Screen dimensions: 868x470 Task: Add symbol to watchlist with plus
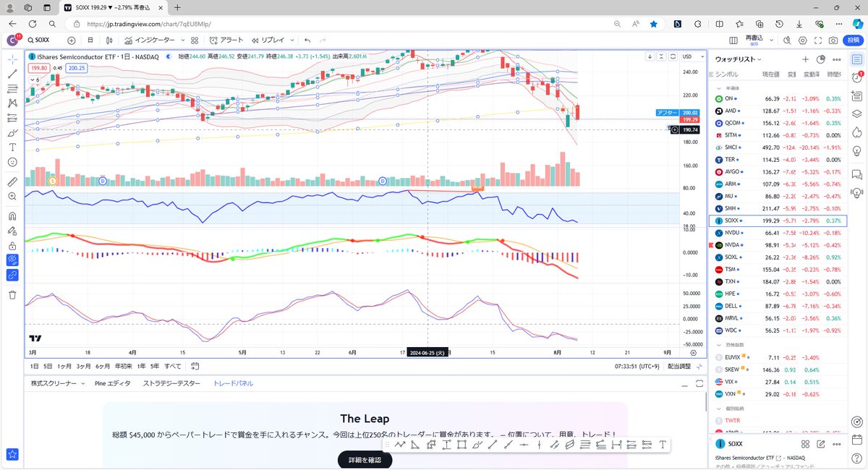[805, 59]
